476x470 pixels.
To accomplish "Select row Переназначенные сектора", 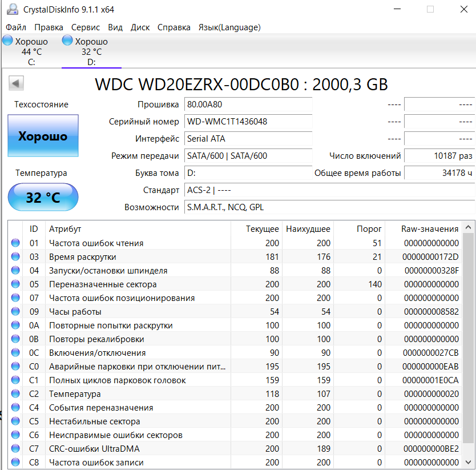I will pos(235,284).
